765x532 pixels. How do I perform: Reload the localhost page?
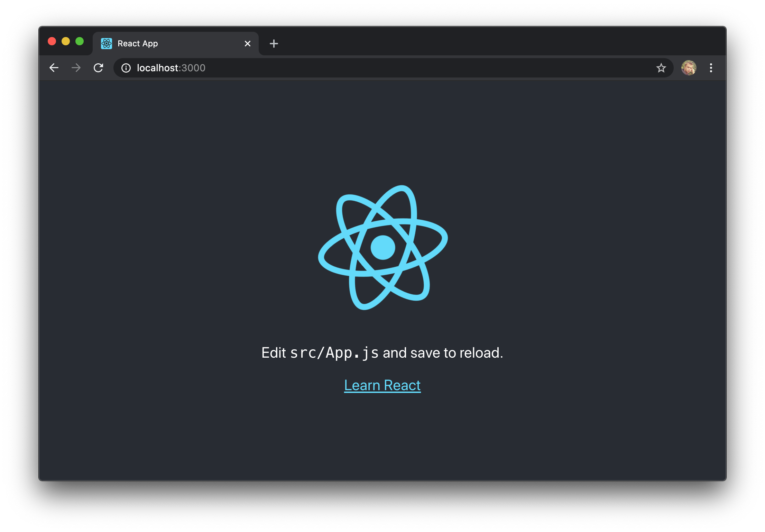point(99,68)
